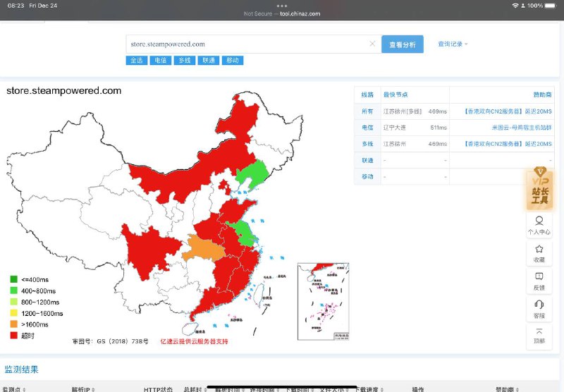This screenshot has width=564, height=392.
Task: Tap the Wi-Fi status icon
Action: [x=515, y=6]
